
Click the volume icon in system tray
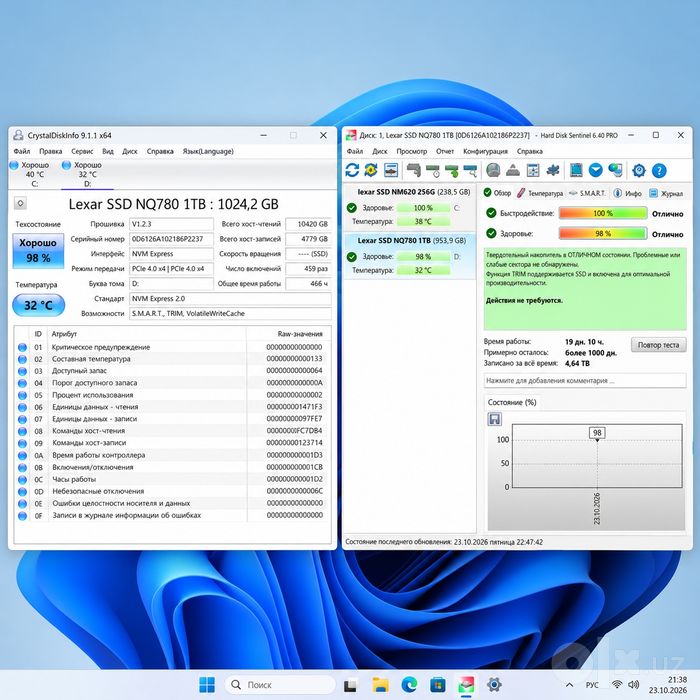point(633,684)
